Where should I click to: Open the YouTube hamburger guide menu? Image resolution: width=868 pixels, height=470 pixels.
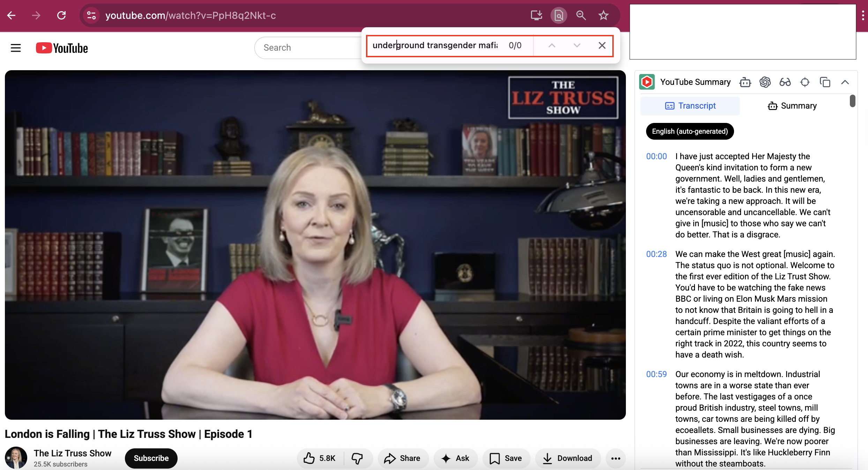pyautogui.click(x=16, y=48)
